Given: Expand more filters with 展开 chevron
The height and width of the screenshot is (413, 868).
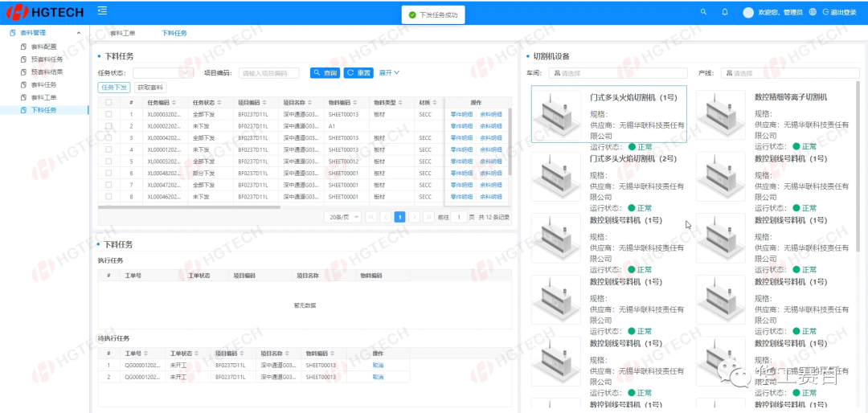Looking at the screenshot, I should click(390, 73).
